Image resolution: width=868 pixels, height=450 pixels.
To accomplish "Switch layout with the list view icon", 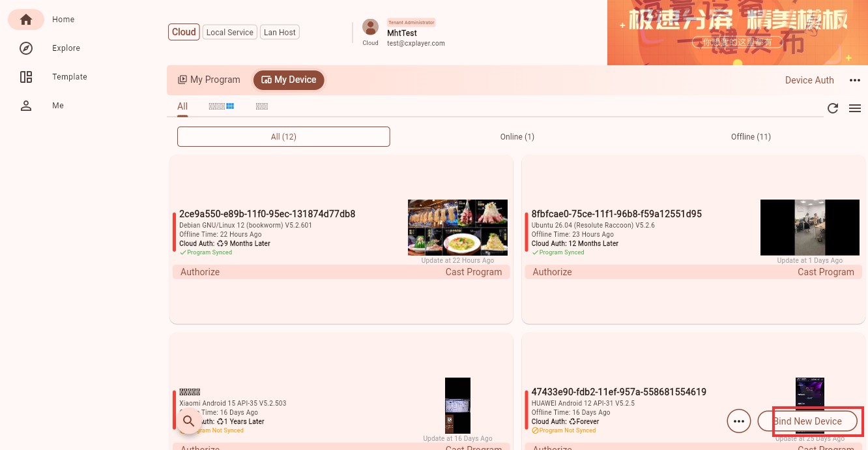I will coord(855,108).
